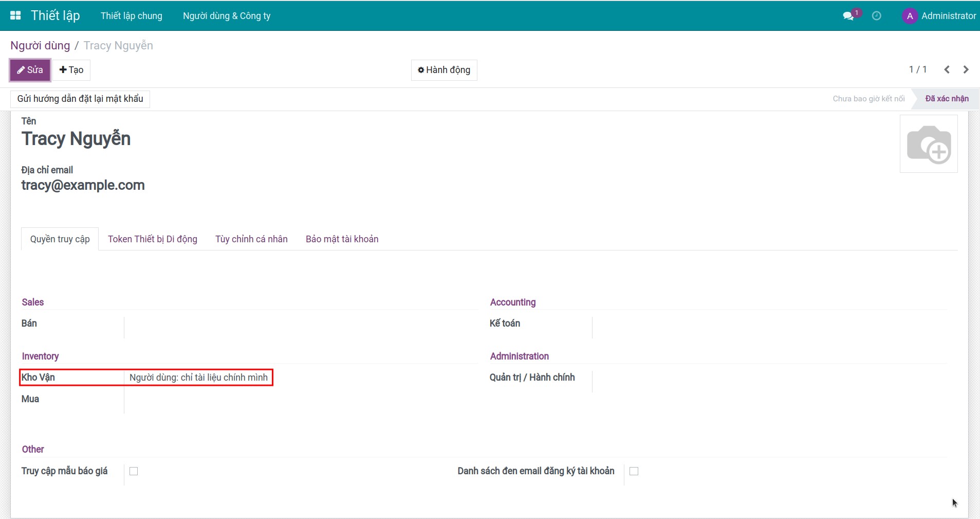Click the Sửa edit button

[30, 70]
